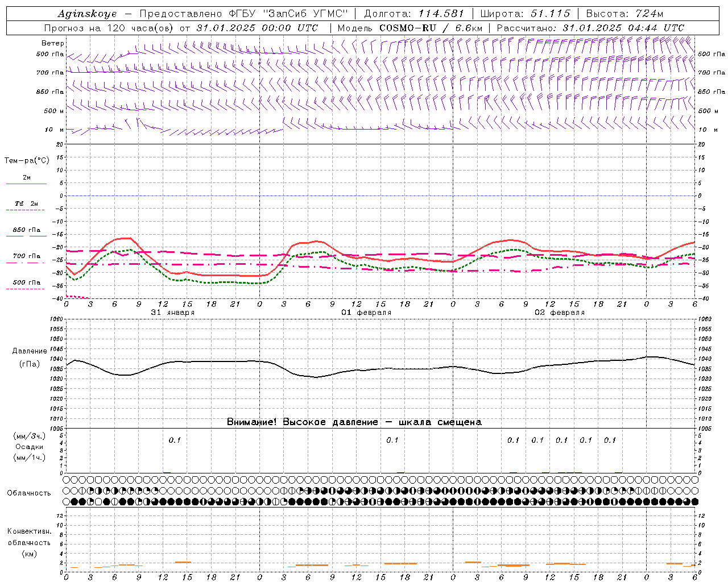Select the 2м temperature legend line
This screenshot has height=582, width=728.
[26, 180]
